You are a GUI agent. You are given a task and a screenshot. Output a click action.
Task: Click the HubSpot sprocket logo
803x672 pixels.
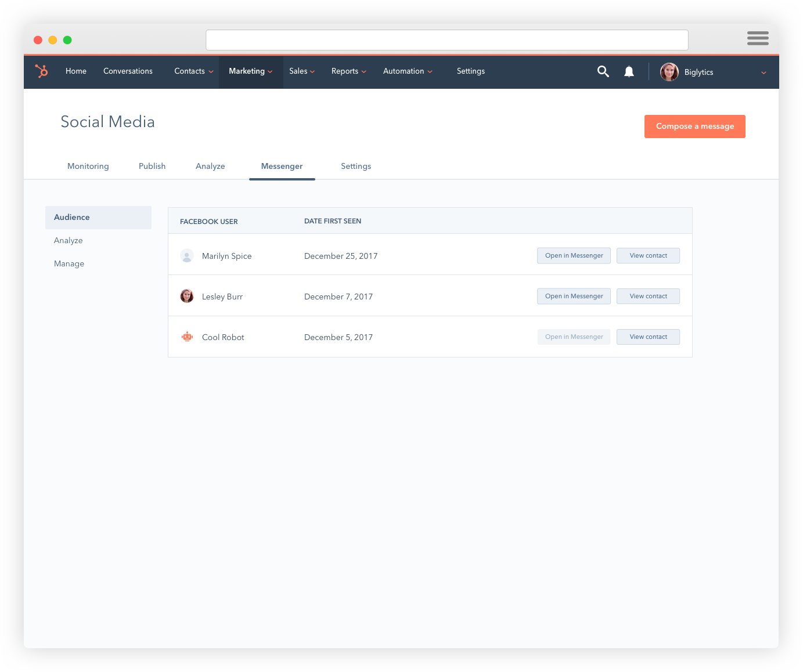coord(41,71)
